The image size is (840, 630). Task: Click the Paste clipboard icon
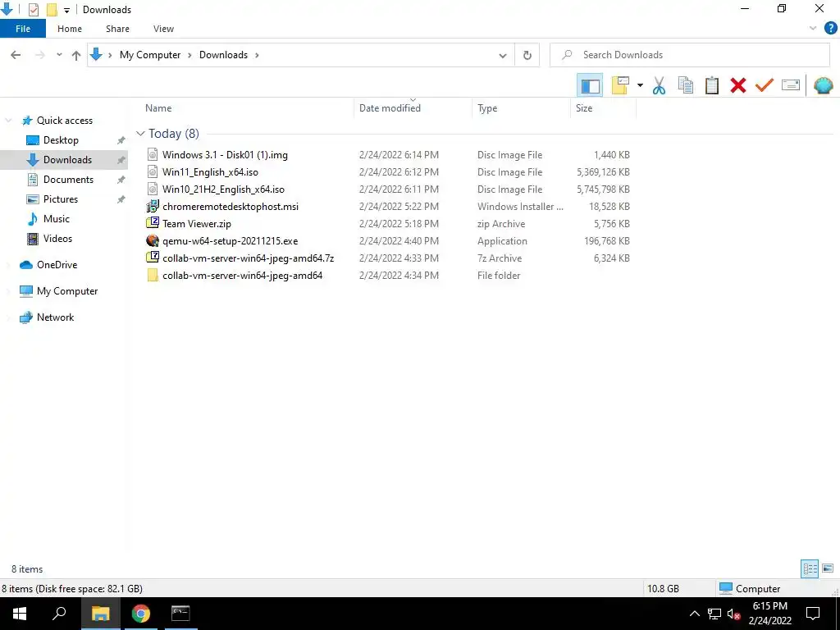tap(711, 85)
